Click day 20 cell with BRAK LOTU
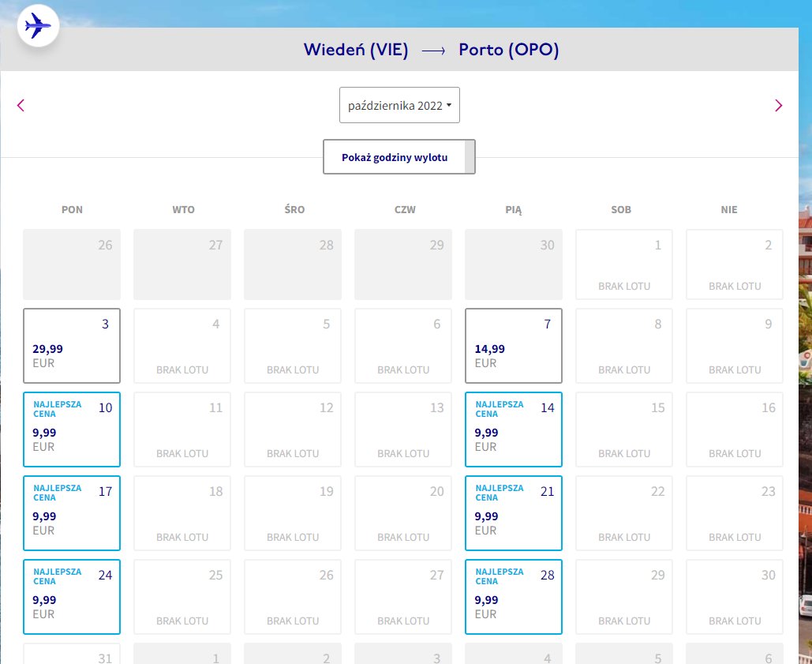Image resolution: width=812 pixels, height=664 pixels. click(403, 513)
